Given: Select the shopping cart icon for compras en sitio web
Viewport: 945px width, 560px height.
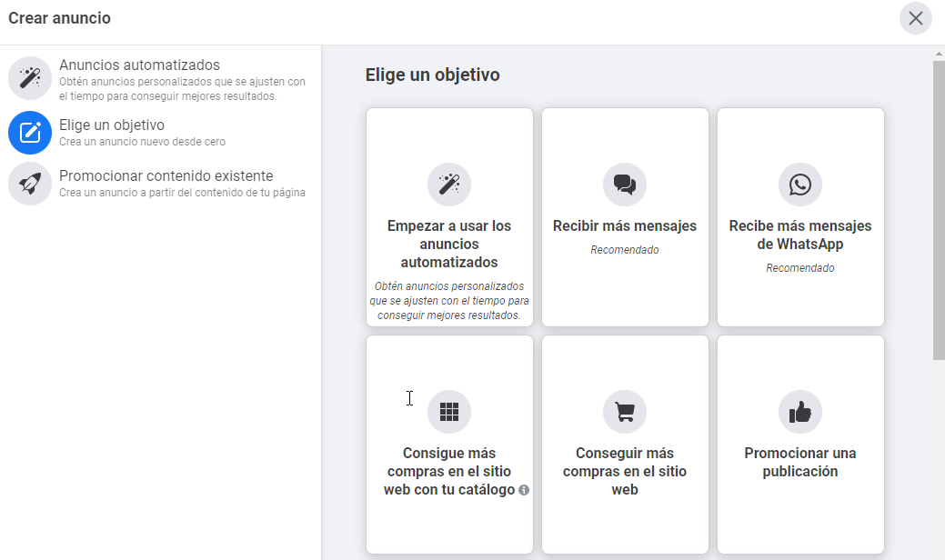Looking at the screenshot, I should click(624, 412).
